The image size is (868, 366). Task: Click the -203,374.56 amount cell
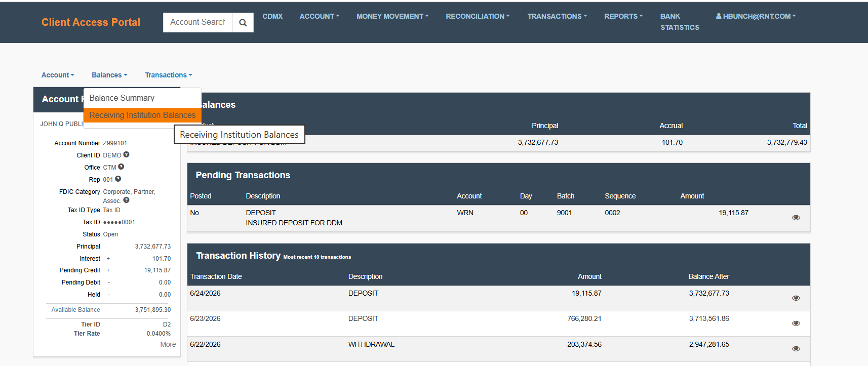[583, 344]
